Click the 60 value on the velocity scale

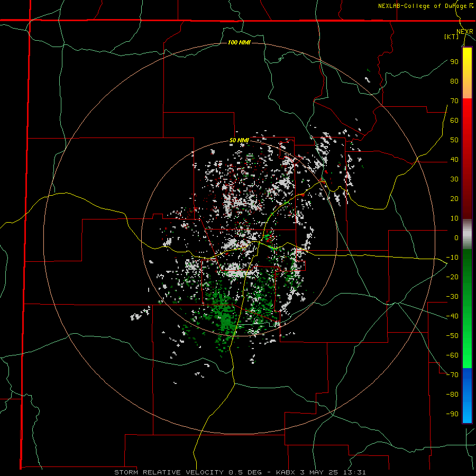pyautogui.click(x=454, y=120)
